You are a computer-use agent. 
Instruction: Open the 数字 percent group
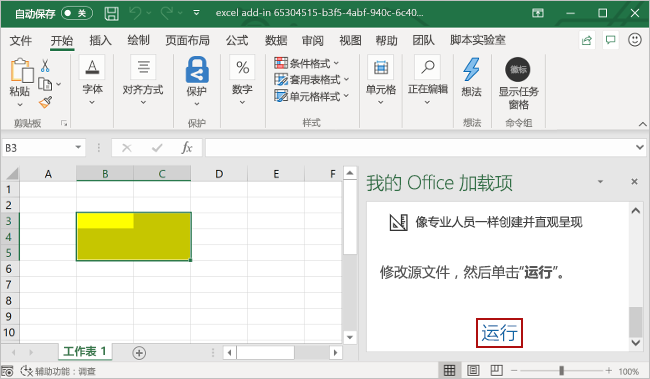[x=243, y=80]
